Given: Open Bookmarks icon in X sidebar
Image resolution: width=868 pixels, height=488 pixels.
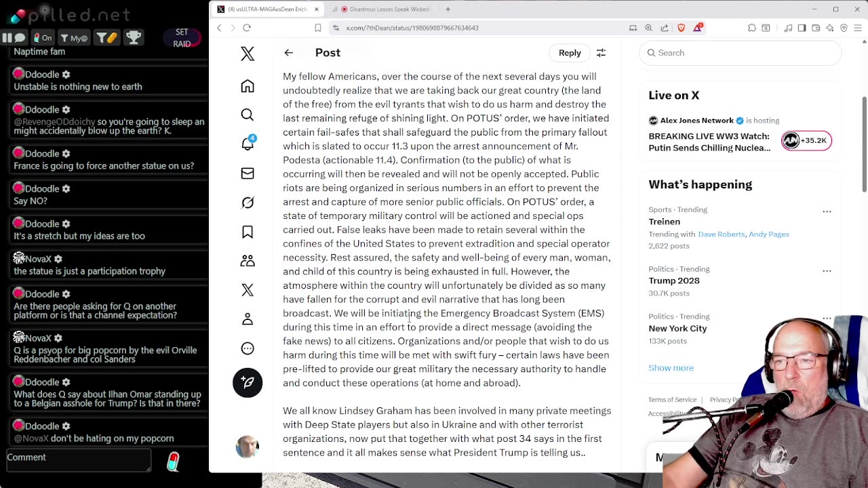Looking at the screenshot, I should 248,232.
